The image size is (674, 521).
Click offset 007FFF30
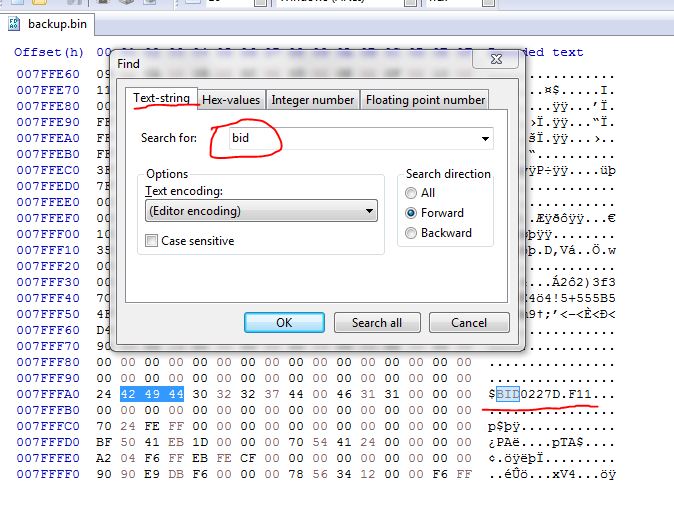(48, 282)
